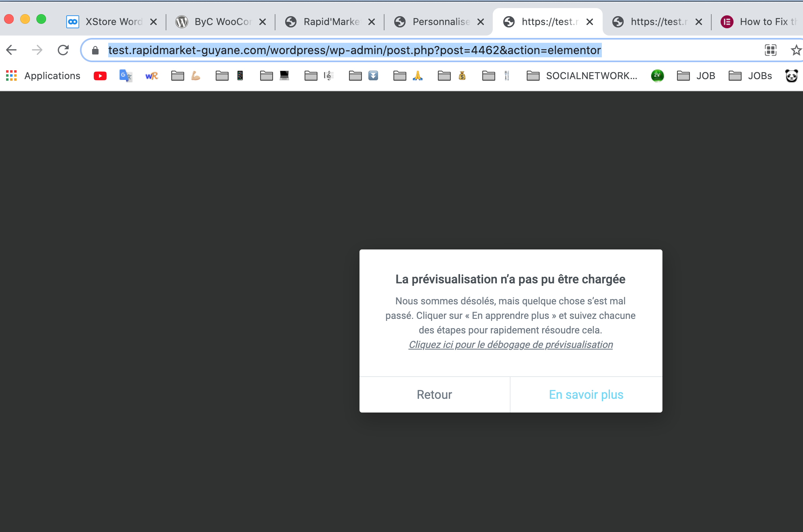The image size is (803, 532).
Task: Click the QR code icon in address bar
Action: coord(770,50)
